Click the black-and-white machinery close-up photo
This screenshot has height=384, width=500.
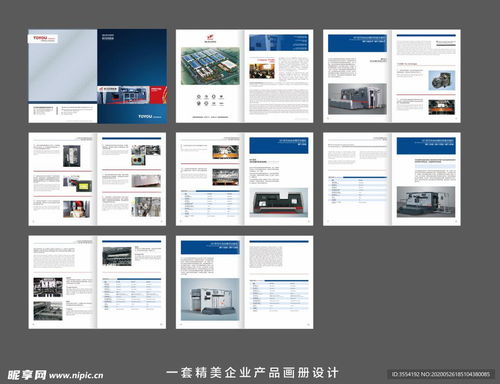pyautogui.click(x=48, y=287)
